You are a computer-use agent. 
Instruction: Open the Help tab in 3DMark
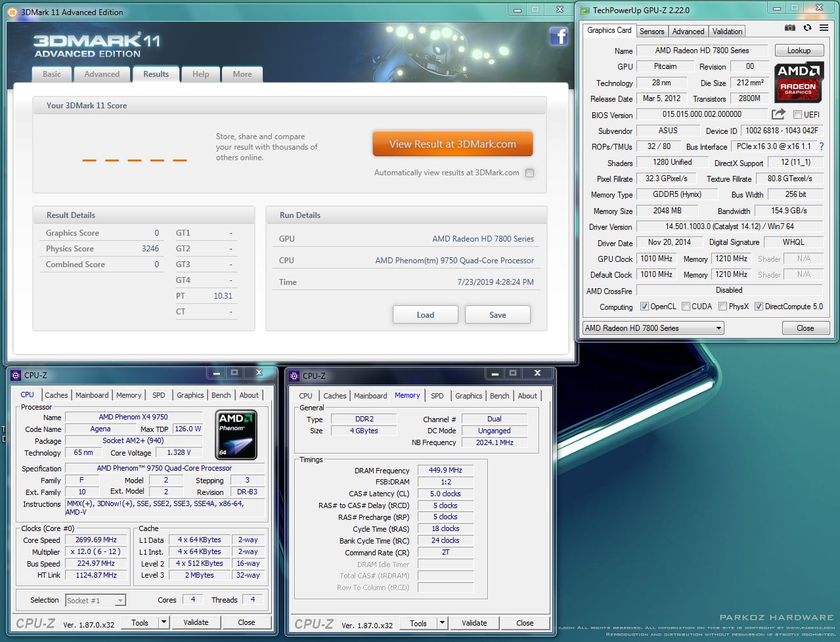200,74
